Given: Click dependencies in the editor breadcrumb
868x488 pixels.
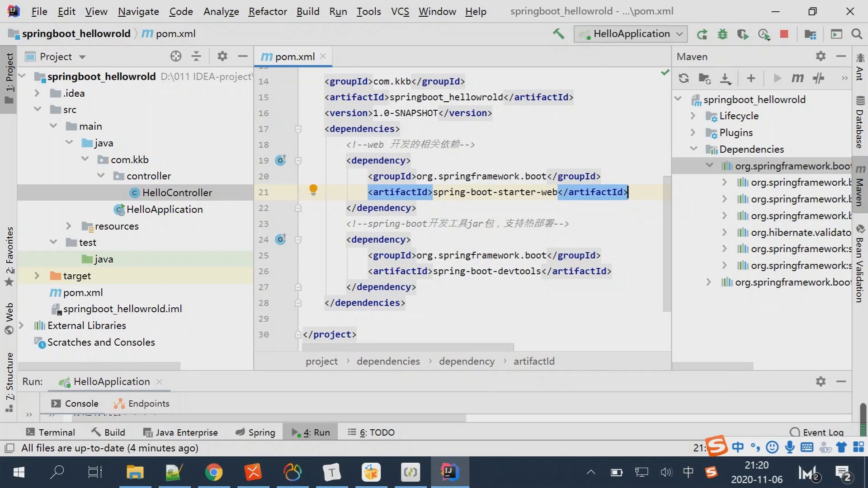Looking at the screenshot, I should pos(388,361).
